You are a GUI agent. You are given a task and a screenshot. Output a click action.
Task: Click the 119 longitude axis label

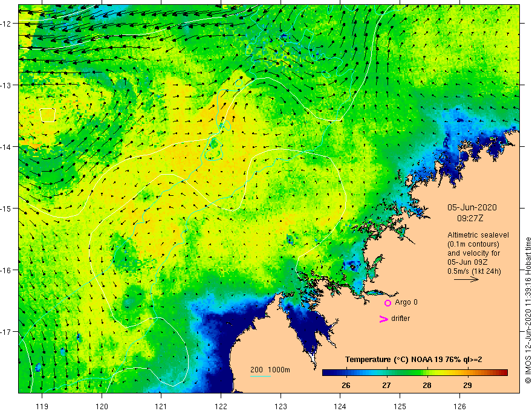pos(42,406)
